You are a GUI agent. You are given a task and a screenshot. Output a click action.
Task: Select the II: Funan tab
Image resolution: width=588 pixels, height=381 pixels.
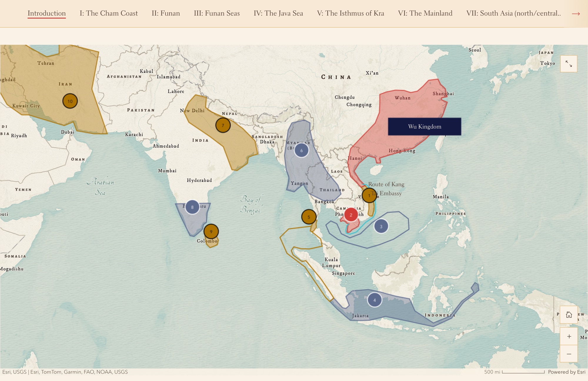(166, 13)
